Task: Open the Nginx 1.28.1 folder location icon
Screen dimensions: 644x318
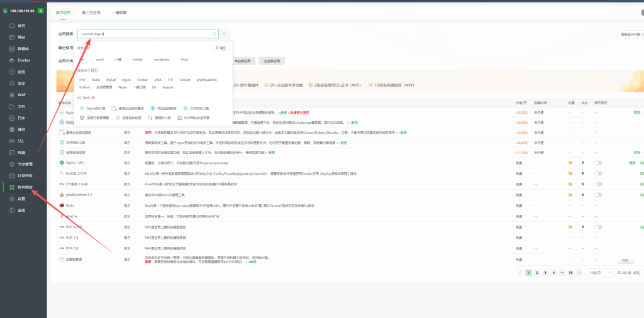Action: pyautogui.click(x=570, y=163)
